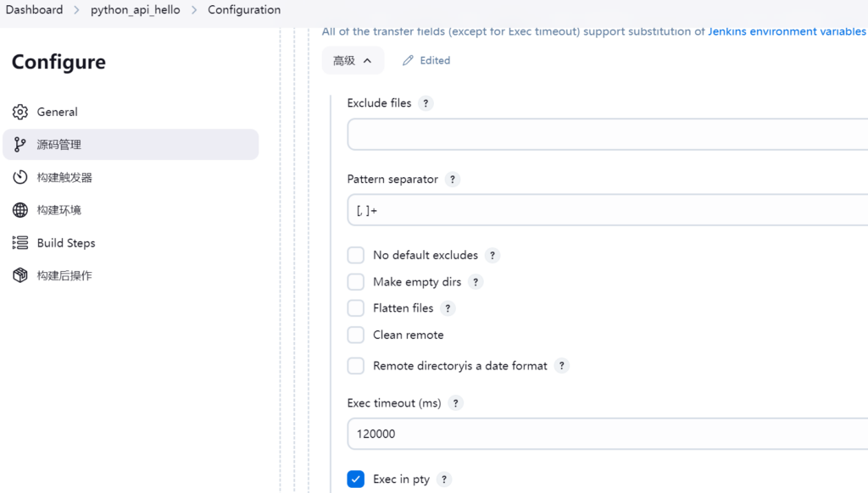Click the 构建触发器 clock icon

20,177
